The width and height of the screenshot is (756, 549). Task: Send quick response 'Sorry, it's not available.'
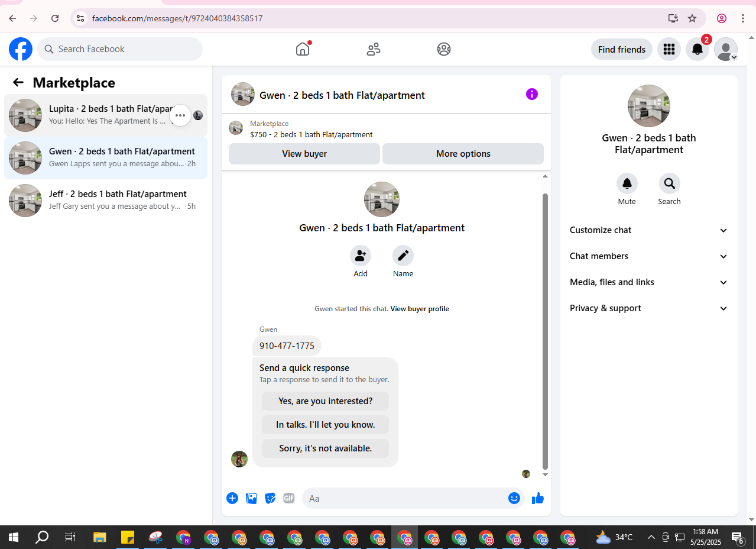(x=325, y=448)
